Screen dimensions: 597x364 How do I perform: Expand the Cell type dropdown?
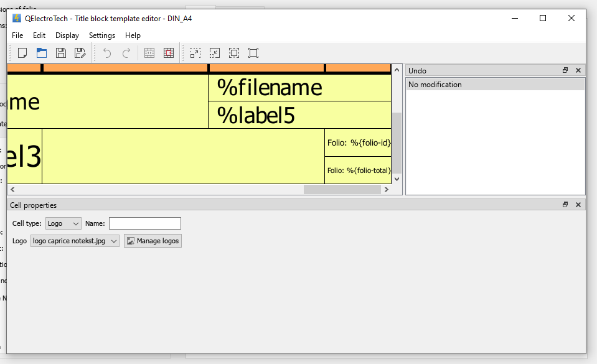(x=63, y=223)
